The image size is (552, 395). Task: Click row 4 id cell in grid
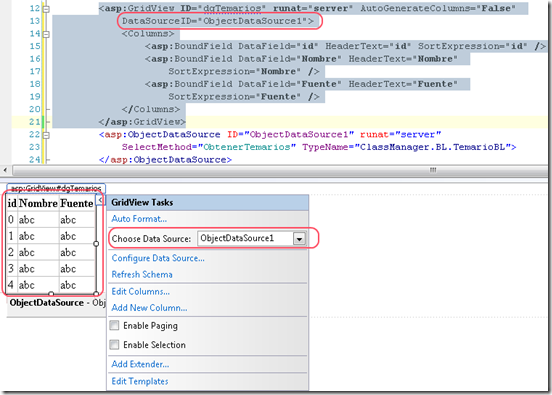coord(12,285)
